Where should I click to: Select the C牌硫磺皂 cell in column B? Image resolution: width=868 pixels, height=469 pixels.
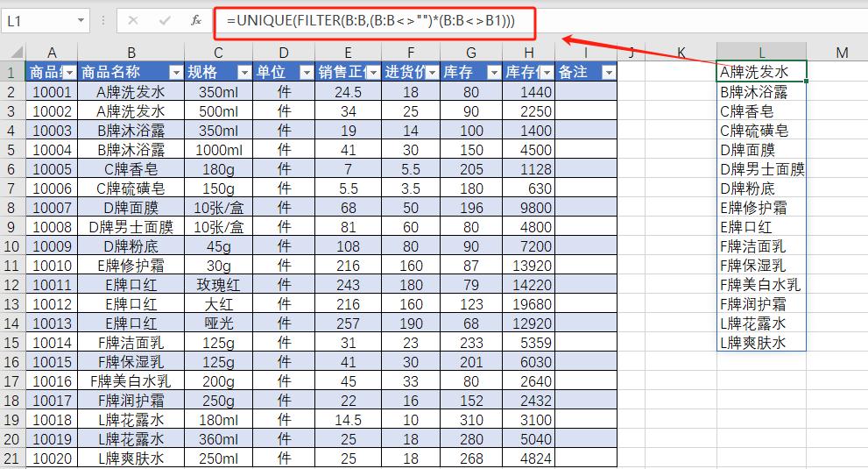click(x=131, y=188)
